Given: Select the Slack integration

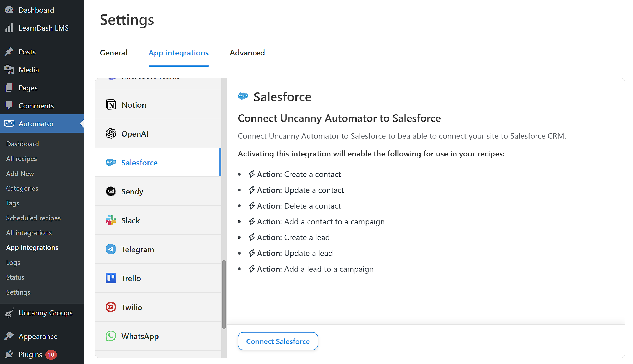Looking at the screenshot, I should tap(158, 220).
